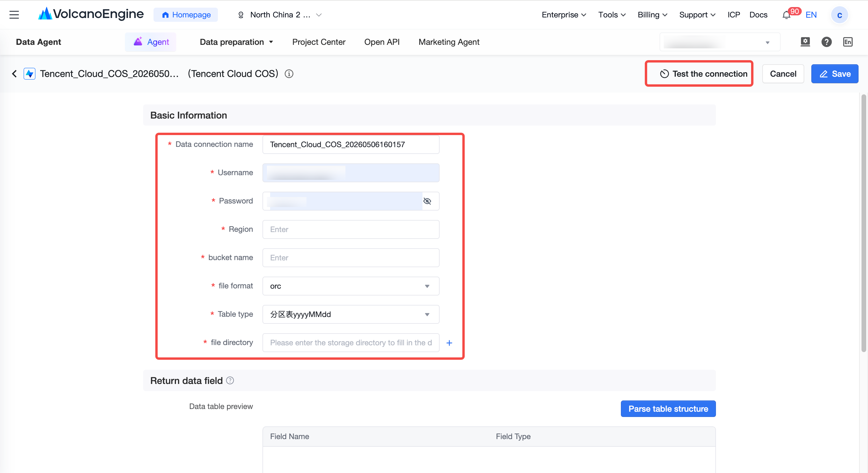Click the plus icon to add file directory

point(449,343)
